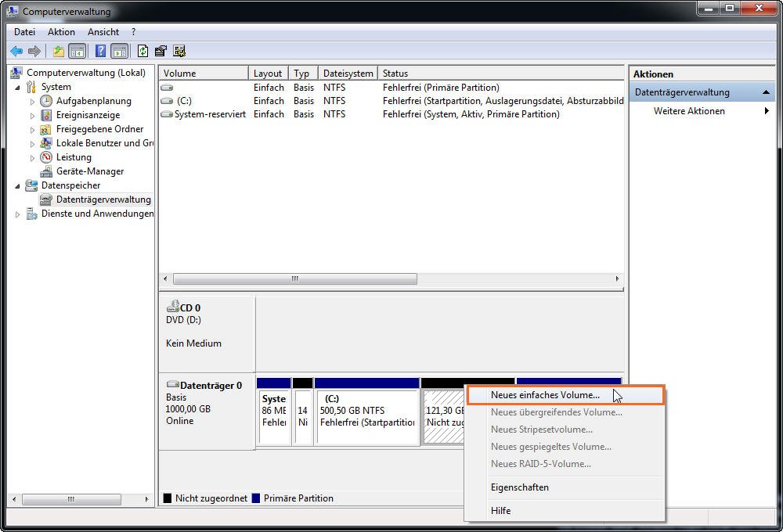Click the volume list scroll right arrow

[x=617, y=279]
